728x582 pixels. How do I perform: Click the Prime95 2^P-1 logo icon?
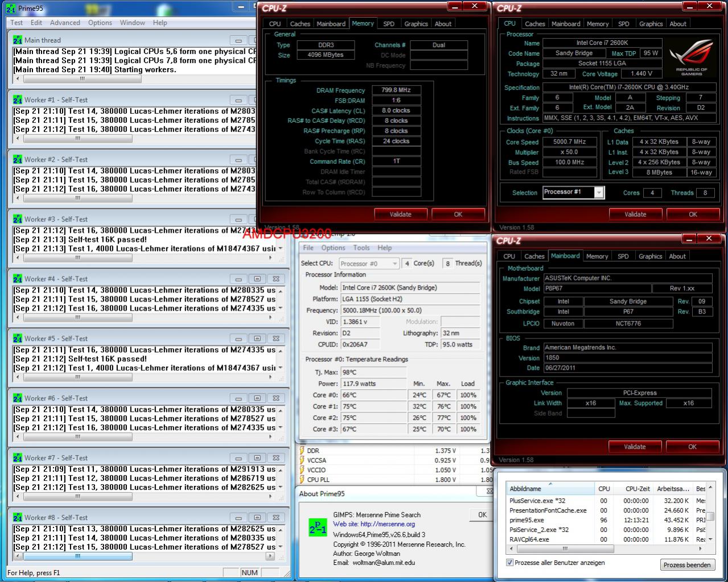tap(318, 527)
